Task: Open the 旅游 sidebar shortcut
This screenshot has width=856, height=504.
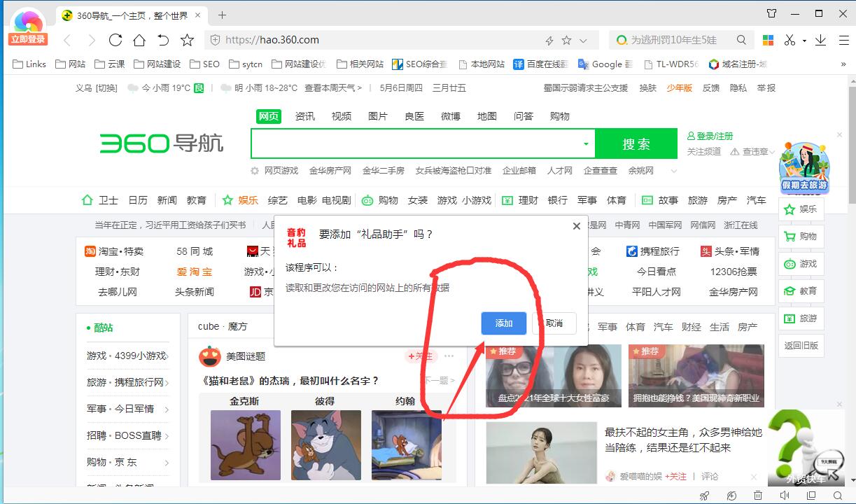Action: [x=801, y=318]
